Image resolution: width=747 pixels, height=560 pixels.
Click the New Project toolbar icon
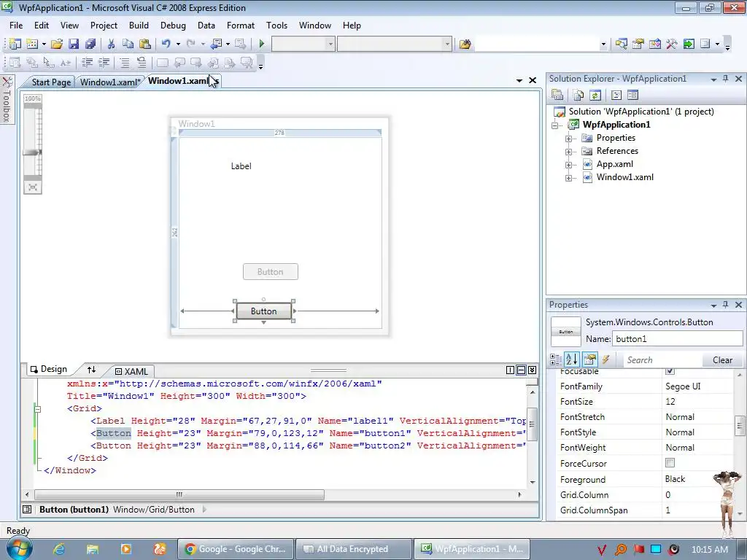[15, 44]
